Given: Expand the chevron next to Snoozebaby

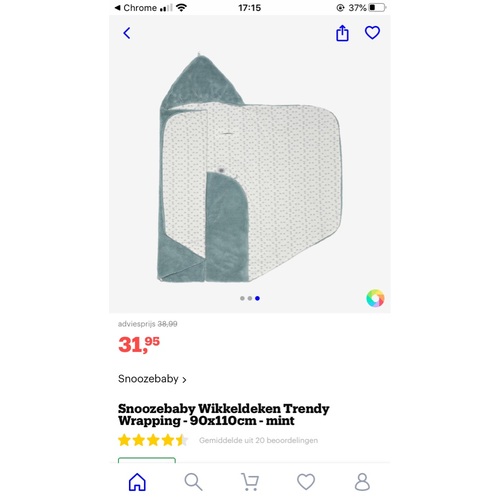Looking at the screenshot, I should (x=184, y=380).
